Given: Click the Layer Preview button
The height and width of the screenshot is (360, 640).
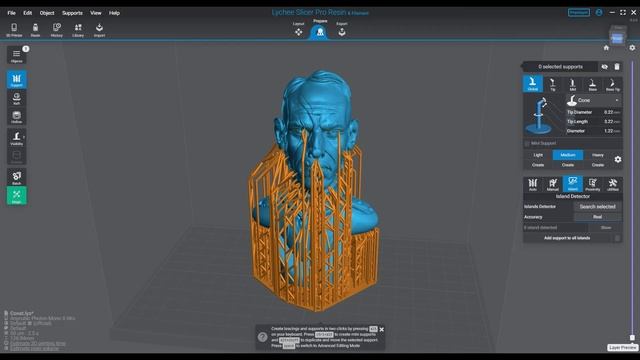Looking at the screenshot, I should [x=622, y=348].
